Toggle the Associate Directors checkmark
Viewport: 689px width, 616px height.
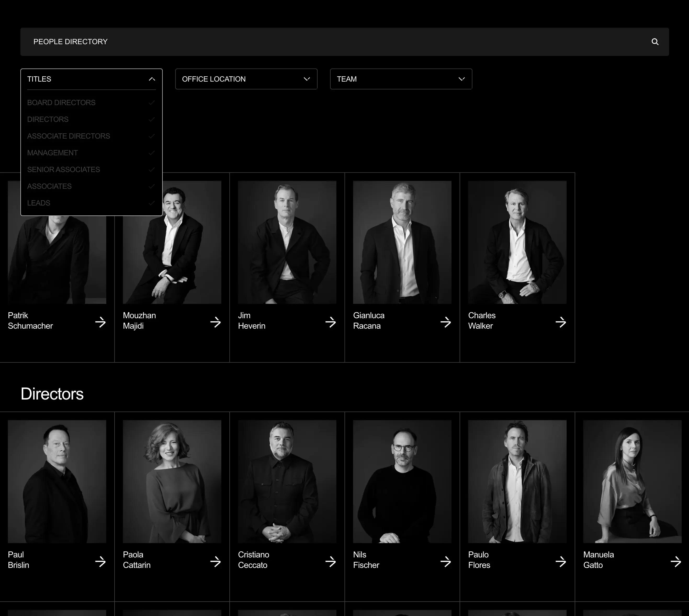coord(152,136)
